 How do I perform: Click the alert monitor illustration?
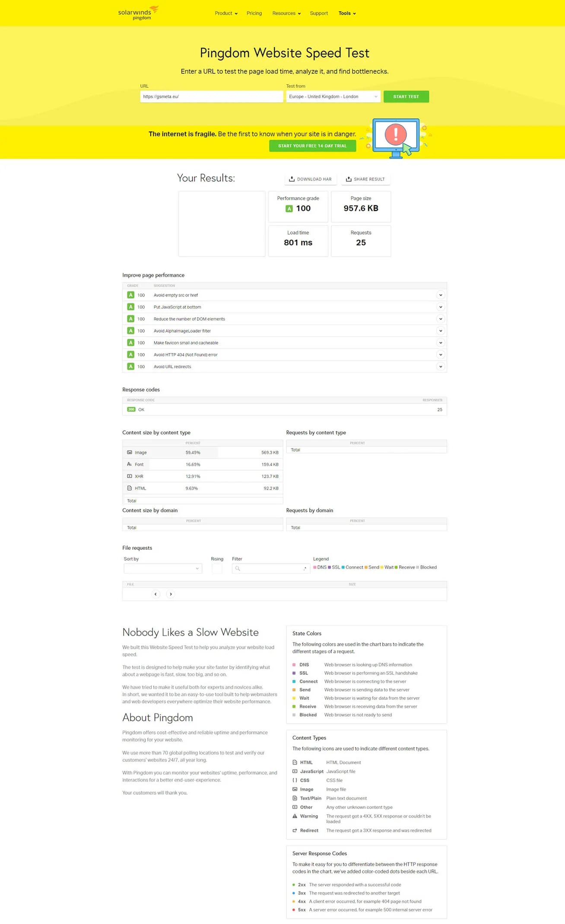click(396, 138)
